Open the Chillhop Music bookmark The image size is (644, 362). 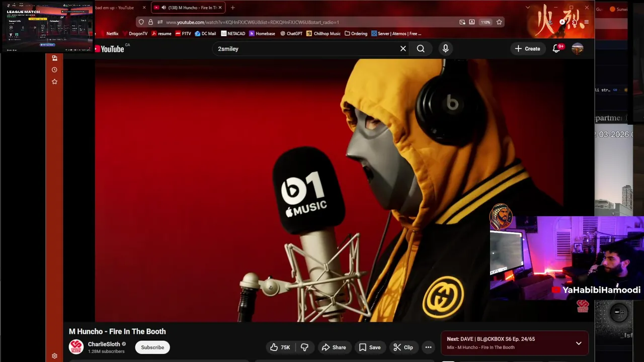tap(324, 34)
